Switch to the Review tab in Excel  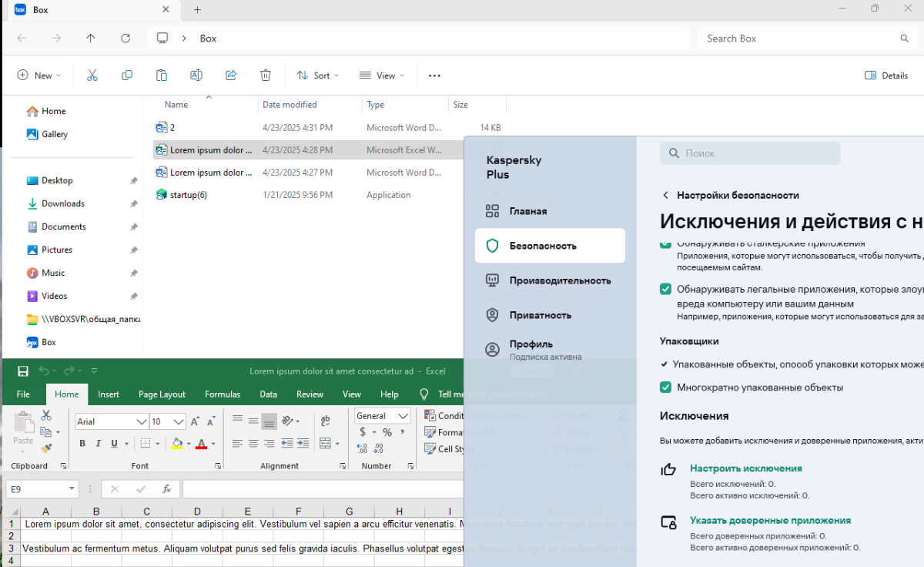[x=310, y=394]
